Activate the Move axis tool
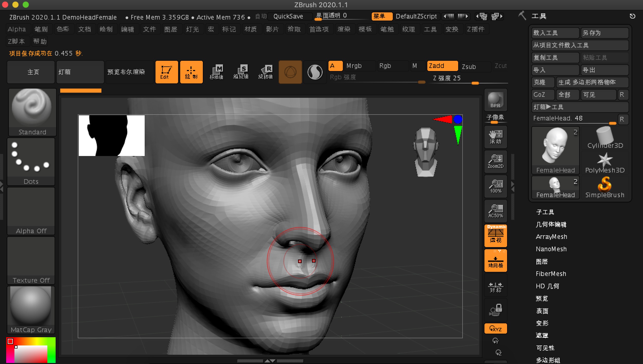 point(216,72)
